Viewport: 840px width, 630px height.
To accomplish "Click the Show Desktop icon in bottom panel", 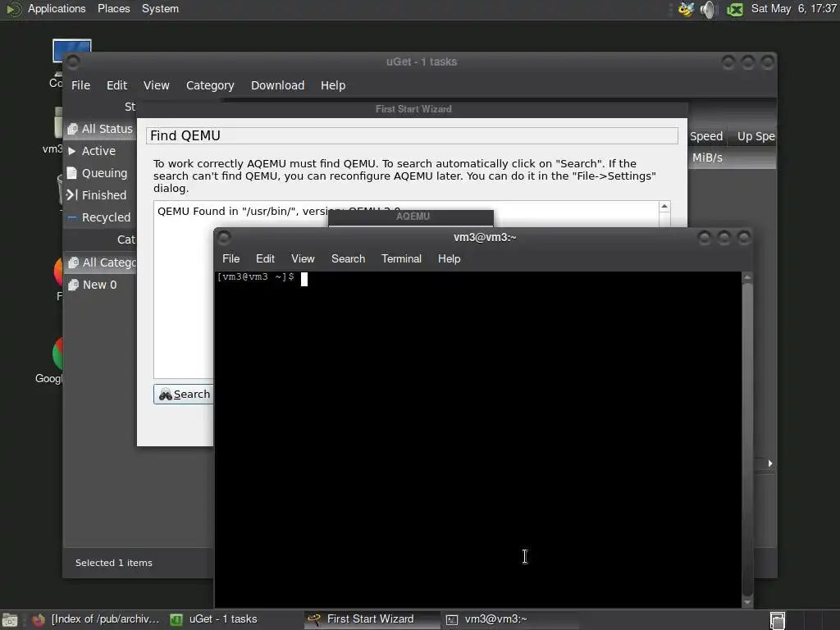I will point(10,620).
